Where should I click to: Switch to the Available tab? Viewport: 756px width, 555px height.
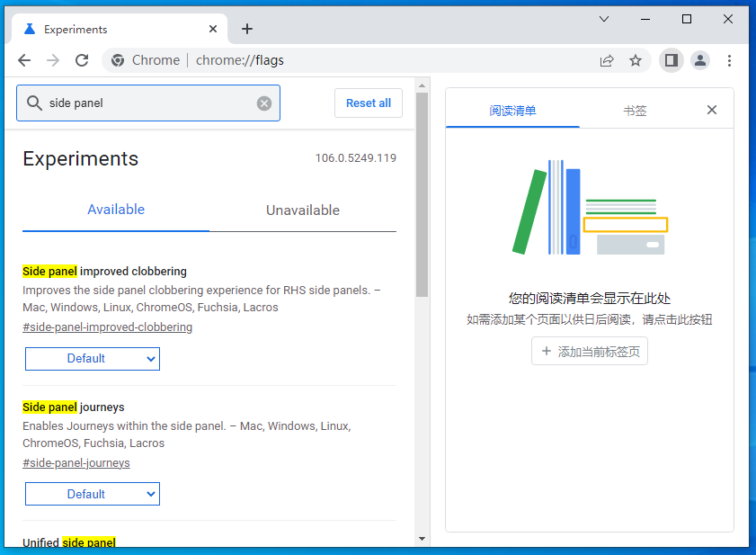tap(116, 210)
